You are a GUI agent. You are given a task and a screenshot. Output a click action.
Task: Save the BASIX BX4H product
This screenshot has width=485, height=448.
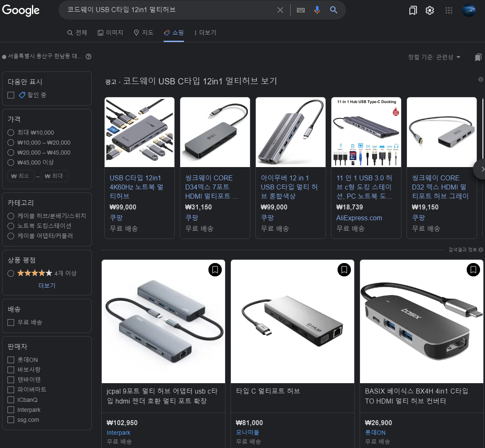(473, 270)
